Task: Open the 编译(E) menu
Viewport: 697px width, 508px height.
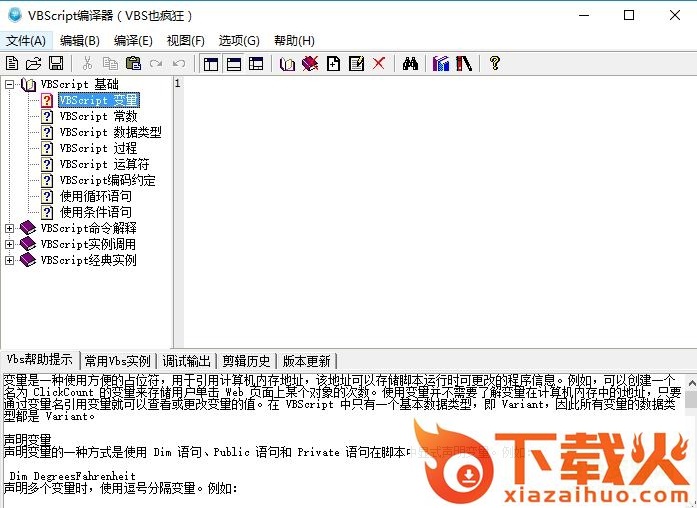Action: [x=133, y=41]
